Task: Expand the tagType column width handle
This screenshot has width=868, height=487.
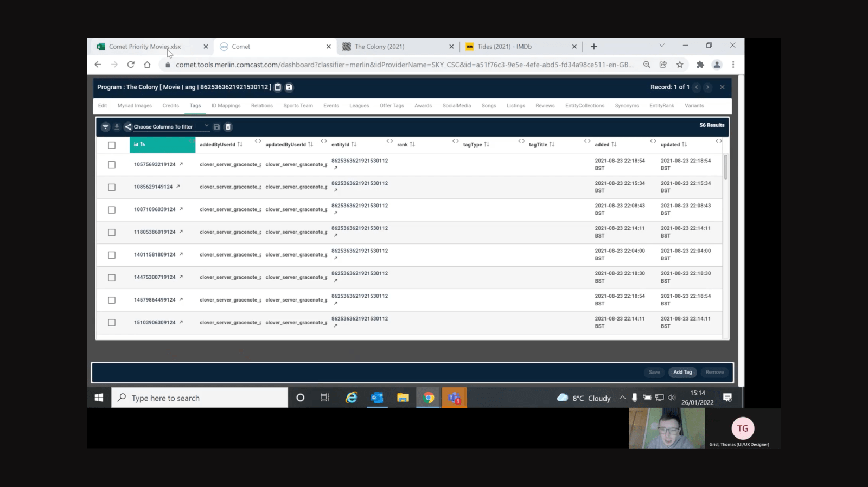Action: (521, 141)
